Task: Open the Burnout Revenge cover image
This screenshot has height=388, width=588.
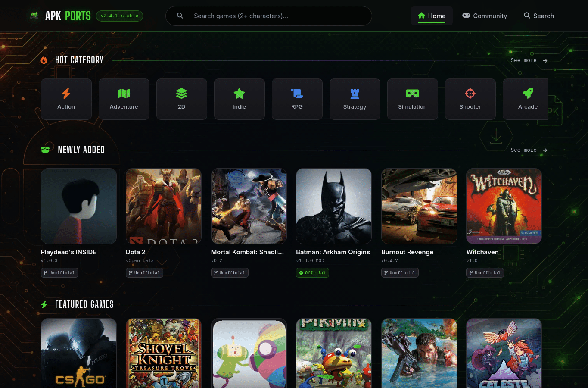Action: pos(419,206)
